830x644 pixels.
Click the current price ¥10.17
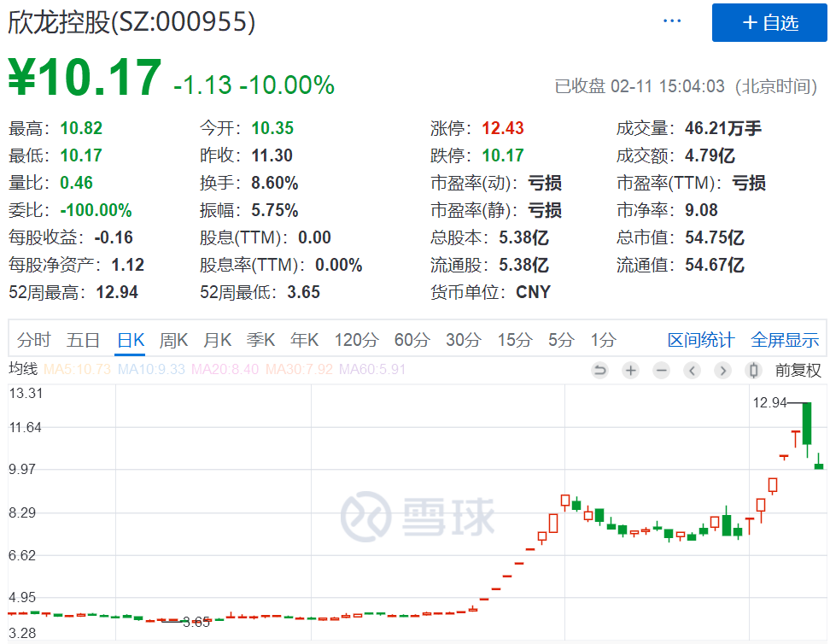click(x=85, y=78)
